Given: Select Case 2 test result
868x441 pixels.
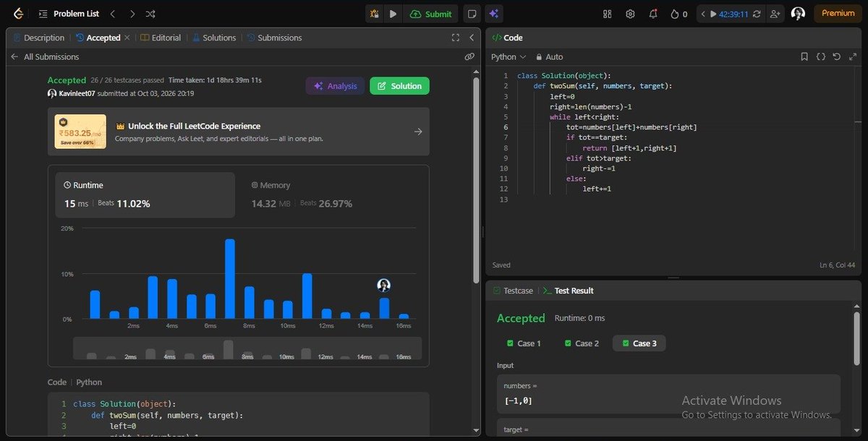Looking at the screenshot, I should tap(582, 343).
